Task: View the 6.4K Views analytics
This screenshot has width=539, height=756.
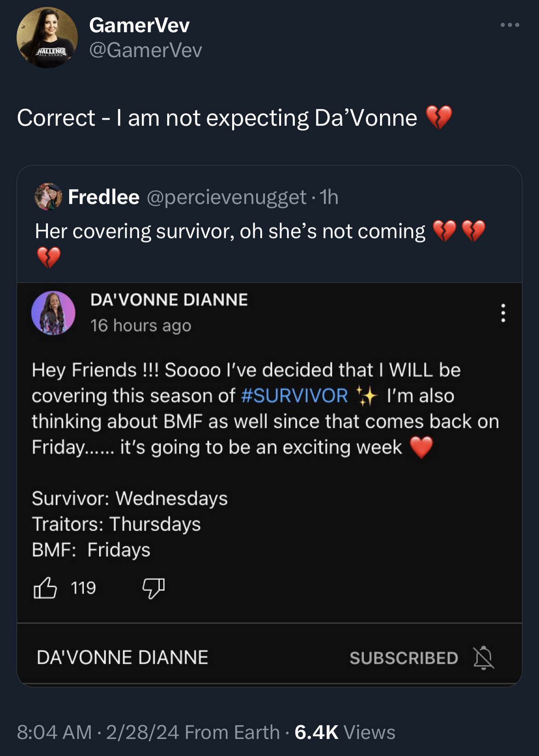Action: (345, 732)
